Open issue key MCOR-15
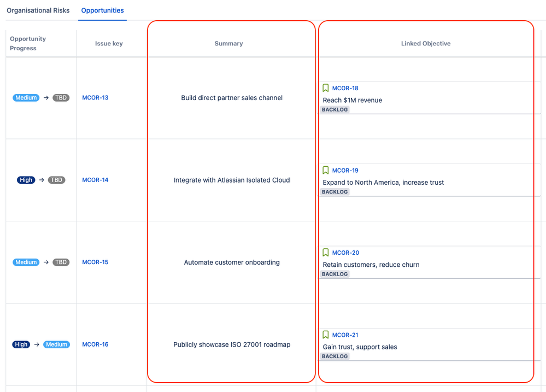The image size is (546, 392). (x=95, y=262)
